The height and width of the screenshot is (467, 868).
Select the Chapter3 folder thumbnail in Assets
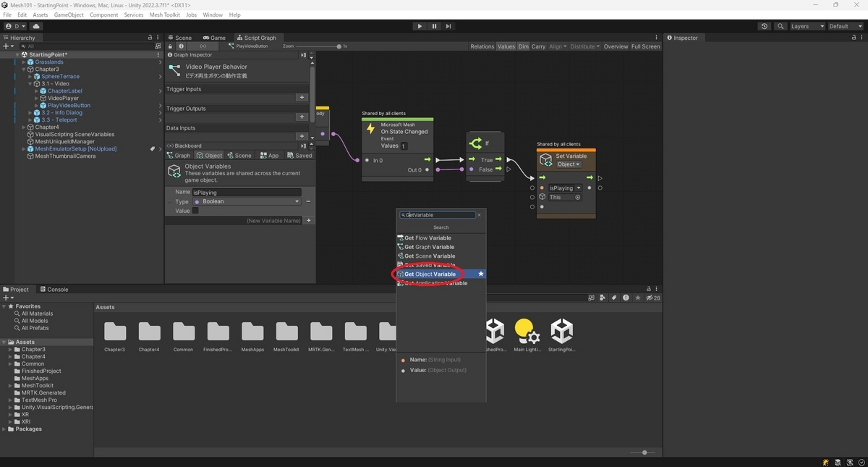[x=115, y=332]
